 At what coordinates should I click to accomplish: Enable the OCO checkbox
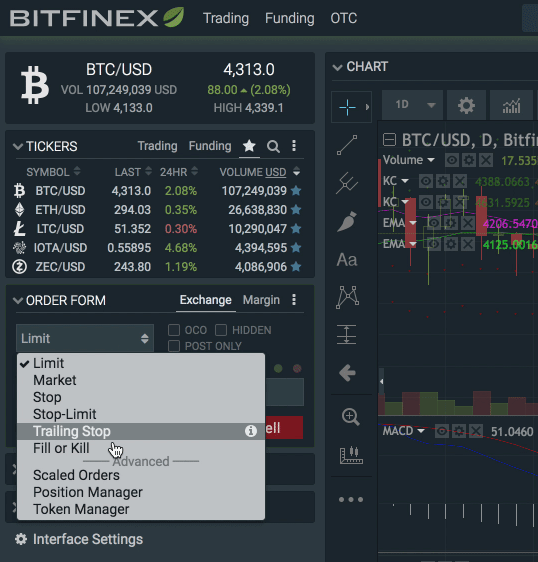coord(174,330)
